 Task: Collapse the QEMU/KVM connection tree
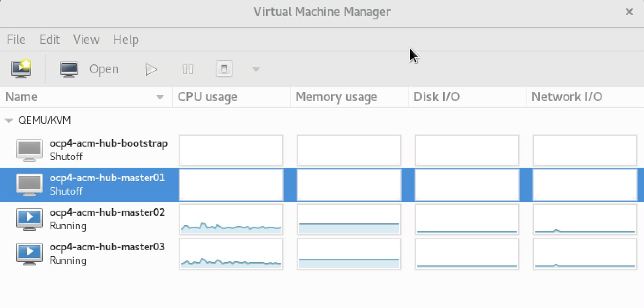point(9,121)
